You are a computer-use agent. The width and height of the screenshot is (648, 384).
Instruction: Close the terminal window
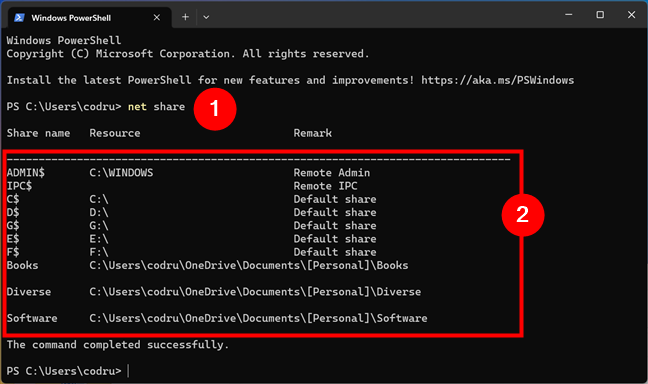[x=631, y=15]
